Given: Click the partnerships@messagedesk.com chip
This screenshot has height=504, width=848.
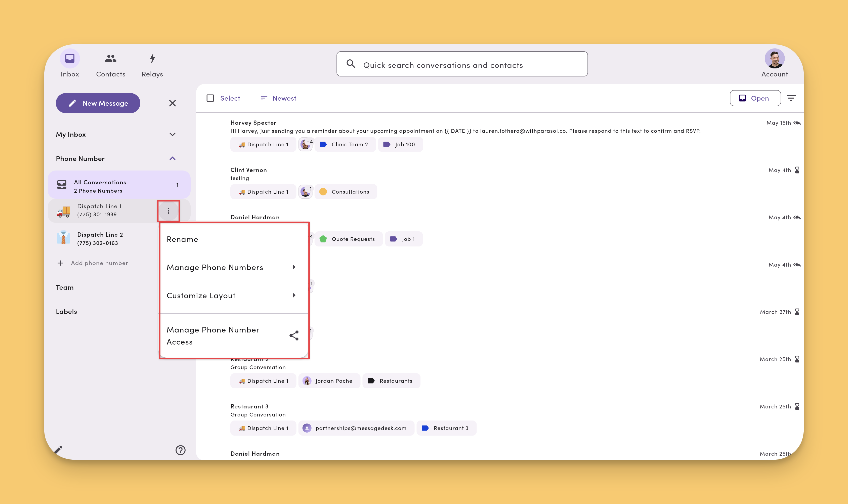Looking at the screenshot, I should coord(356,428).
